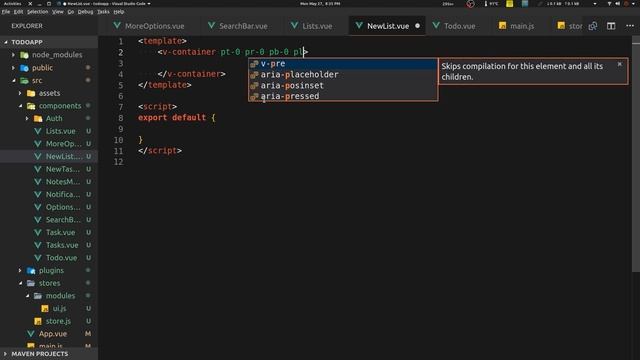This screenshot has height=360, width=640.
Task: Collapse the stores folder arrow
Action: [x=20, y=283]
